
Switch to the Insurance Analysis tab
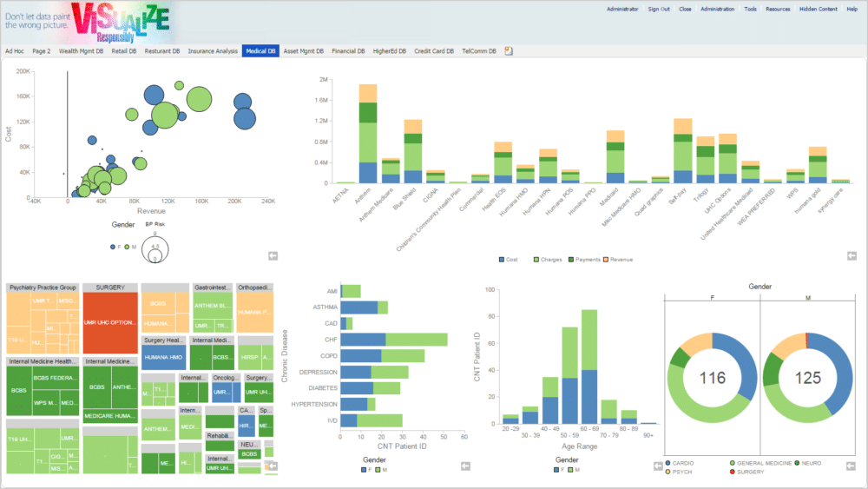point(213,51)
